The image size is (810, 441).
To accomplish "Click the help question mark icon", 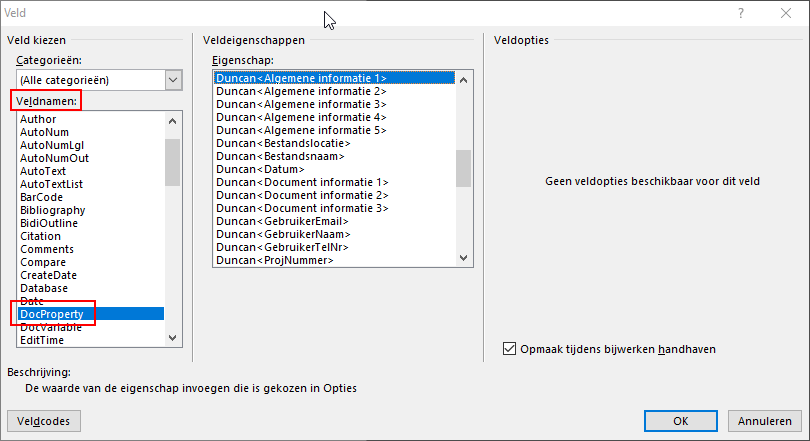I will [741, 13].
